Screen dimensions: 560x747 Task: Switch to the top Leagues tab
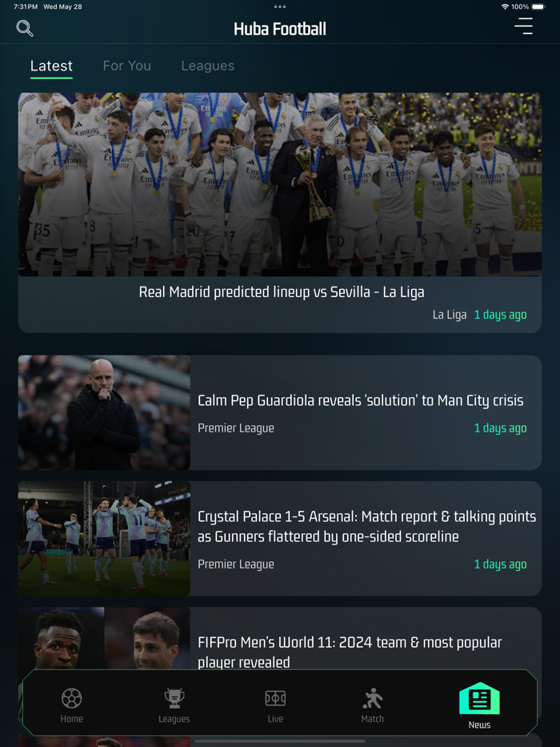(x=208, y=66)
